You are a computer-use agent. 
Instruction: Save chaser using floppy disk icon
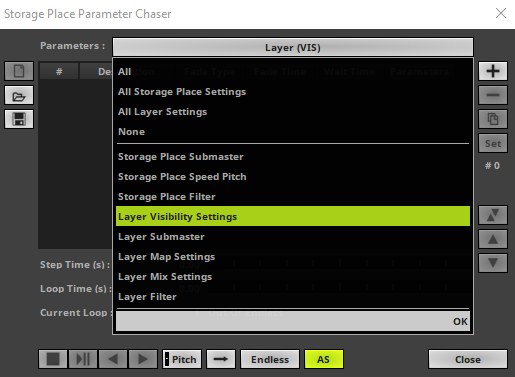[19, 119]
